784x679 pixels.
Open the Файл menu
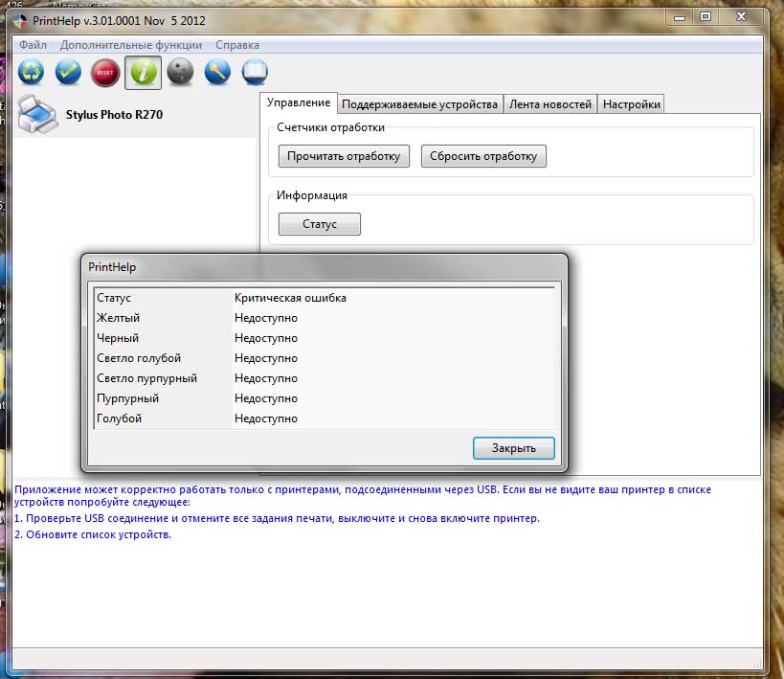point(33,45)
